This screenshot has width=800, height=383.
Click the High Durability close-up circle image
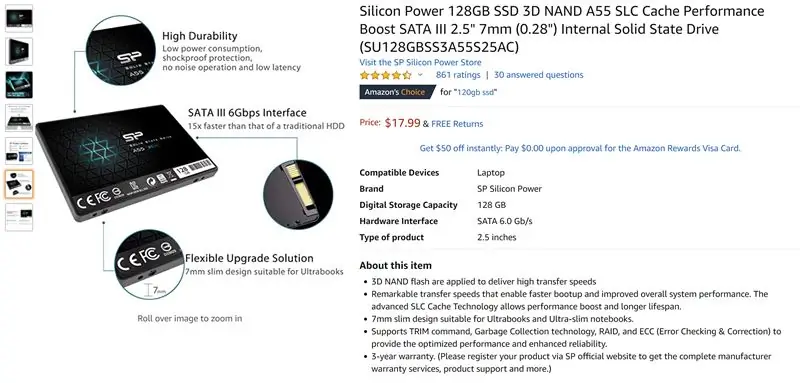click(121, 49)
